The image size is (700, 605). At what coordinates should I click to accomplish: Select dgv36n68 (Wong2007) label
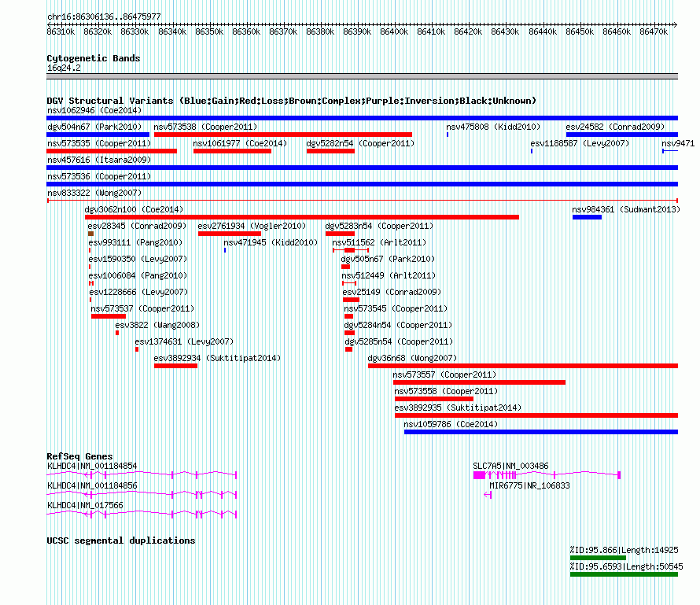[x=412, y=358]
